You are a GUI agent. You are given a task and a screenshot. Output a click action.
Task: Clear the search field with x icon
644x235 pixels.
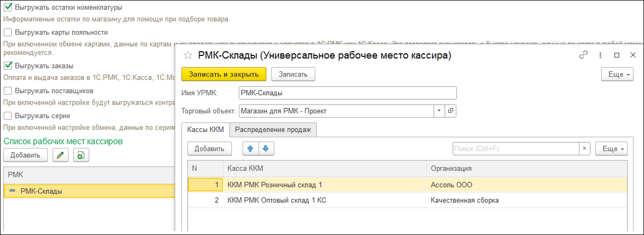click(x=584, y=149)
